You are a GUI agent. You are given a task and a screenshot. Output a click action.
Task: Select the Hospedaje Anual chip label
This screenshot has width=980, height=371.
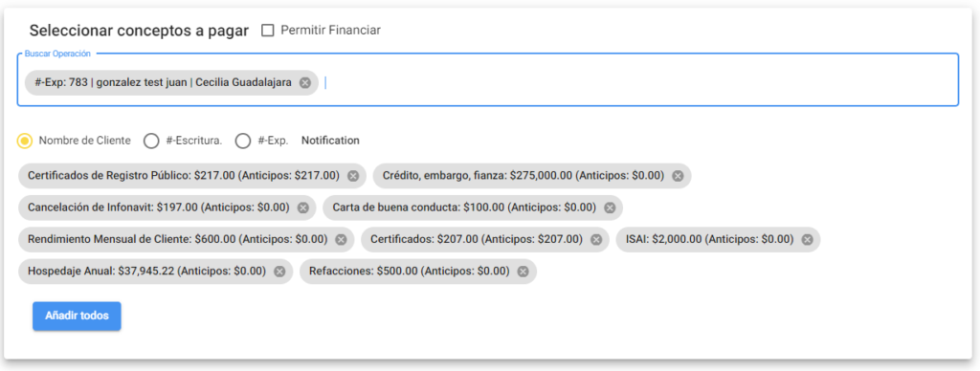coord(146,271)
